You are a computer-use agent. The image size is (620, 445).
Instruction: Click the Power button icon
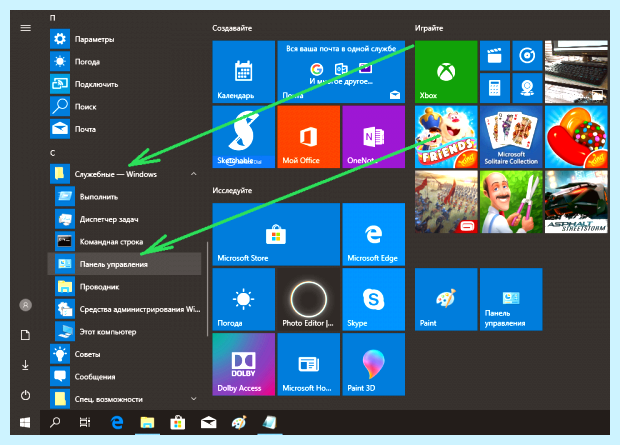[26, 395]
